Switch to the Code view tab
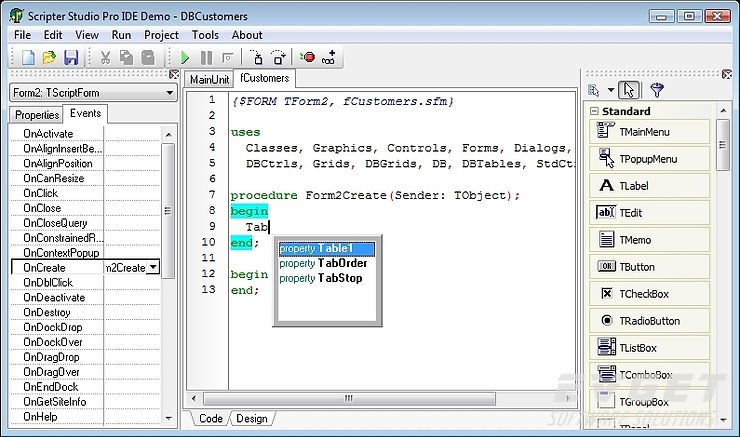The image size is (740, 437). point(210,419)
